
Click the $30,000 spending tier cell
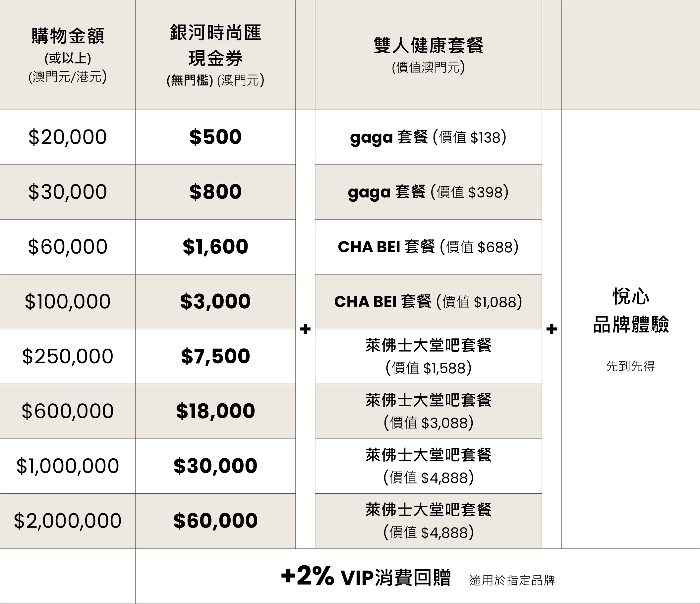coord(68,192)
